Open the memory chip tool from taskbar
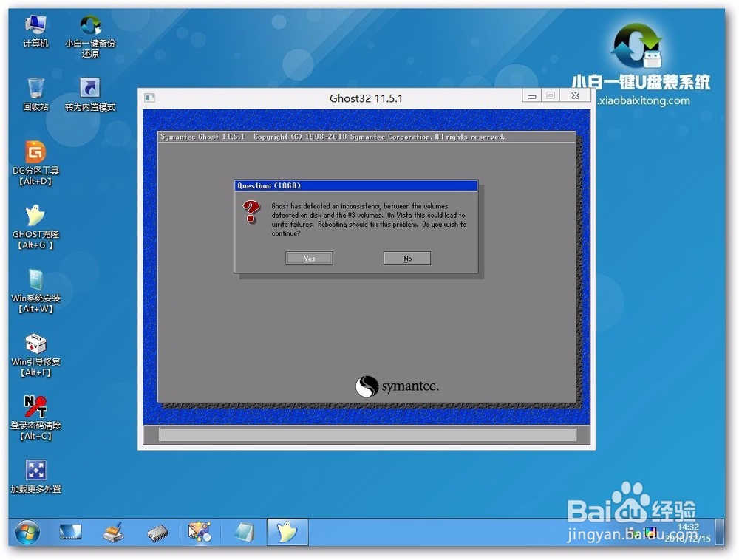The height and width of the screenshot is (560, 739). click(157, 532)
